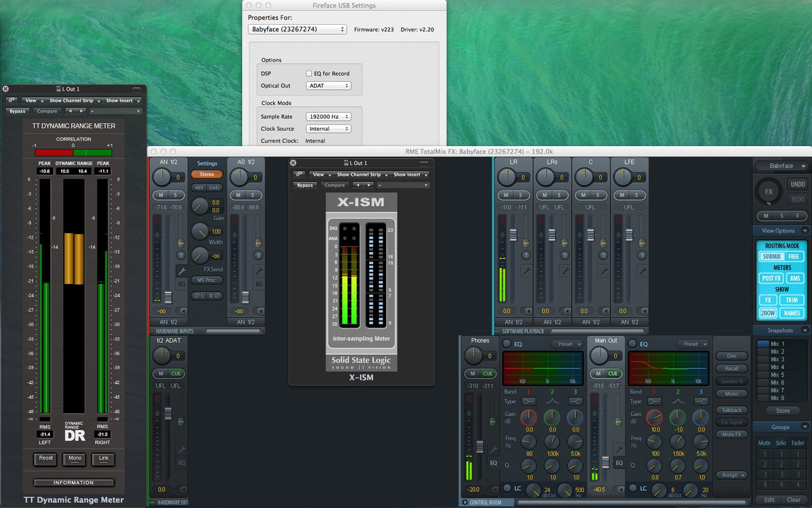Open Show Insert menu in X-ISM window

click(409, 175)
